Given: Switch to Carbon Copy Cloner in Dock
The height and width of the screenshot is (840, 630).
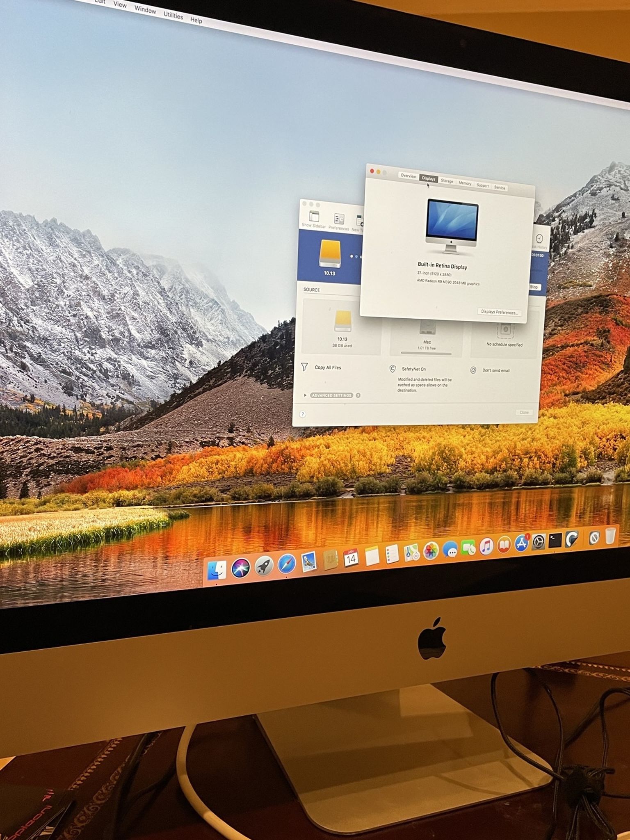Looking at the screenshot, I should (572, 539).
